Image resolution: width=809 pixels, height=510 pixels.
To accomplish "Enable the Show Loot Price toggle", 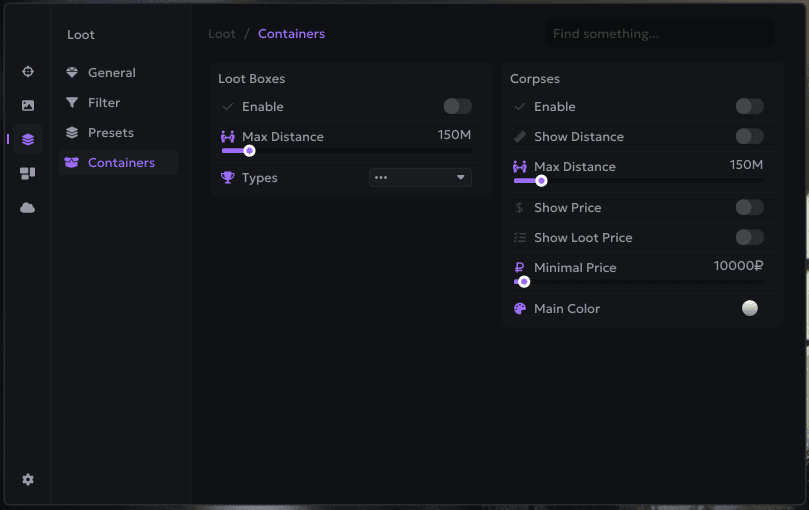I will 749,237.
